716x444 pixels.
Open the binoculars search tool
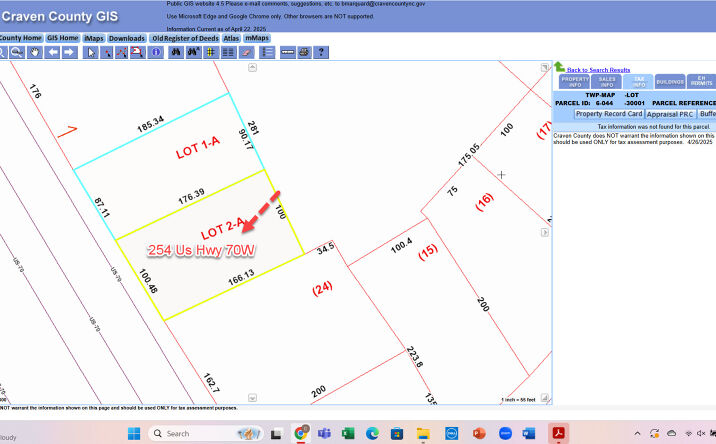tap(176, 52)
